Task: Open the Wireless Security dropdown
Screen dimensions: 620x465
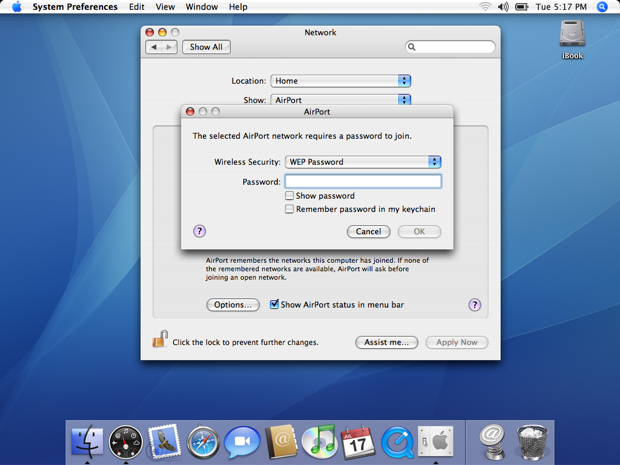Action: coord(363,162)
